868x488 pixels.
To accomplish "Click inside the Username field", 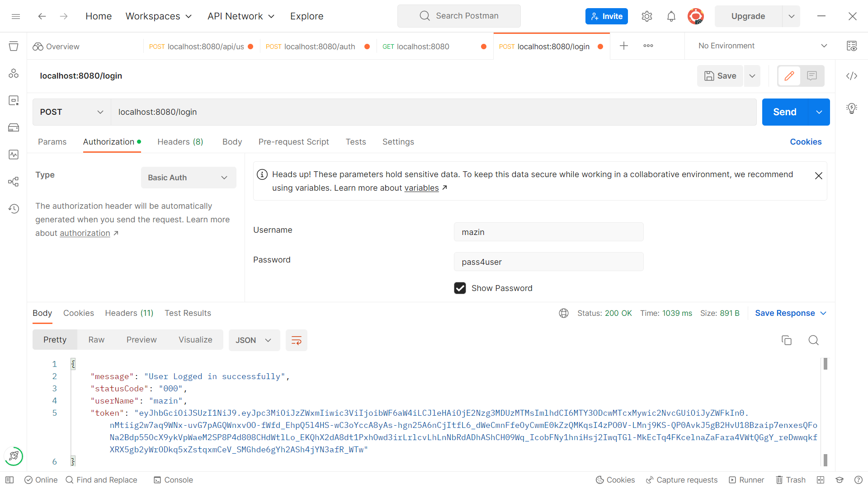I will point(548,232).
